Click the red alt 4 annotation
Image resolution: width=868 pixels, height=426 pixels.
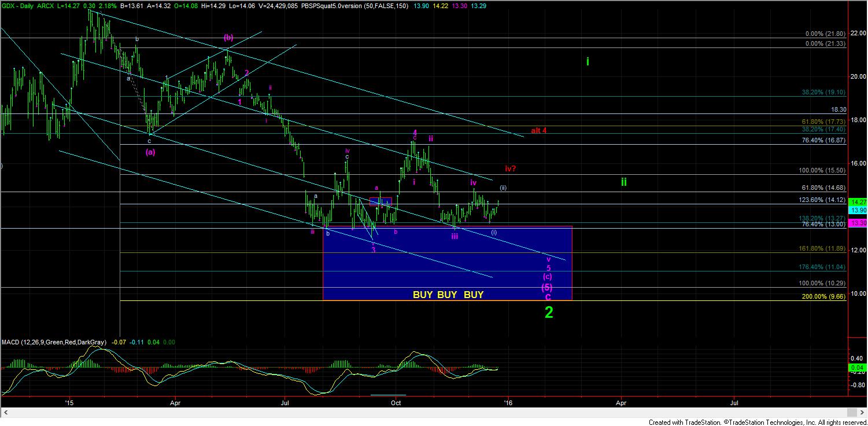point(538,130)
